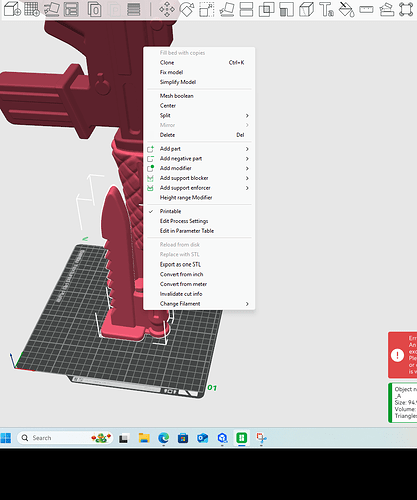Expand the Split submenu arrow
Screen dimensions: 417x500
pos(247,116)
